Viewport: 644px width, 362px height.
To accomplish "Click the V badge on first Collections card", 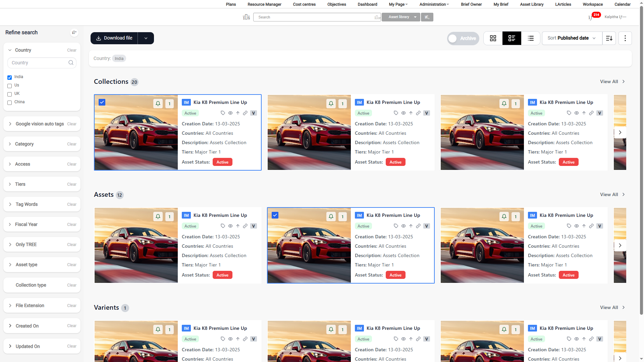I will (254, 113).
